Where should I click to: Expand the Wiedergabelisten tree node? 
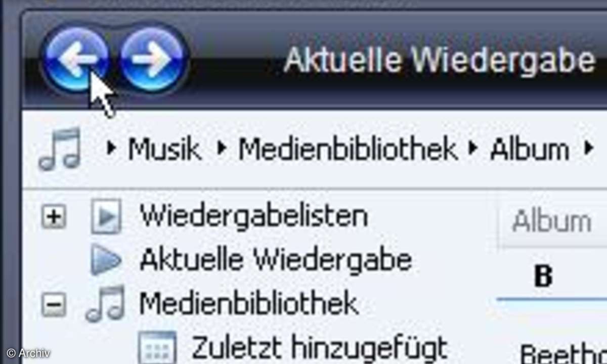click(x=54, y=217)
